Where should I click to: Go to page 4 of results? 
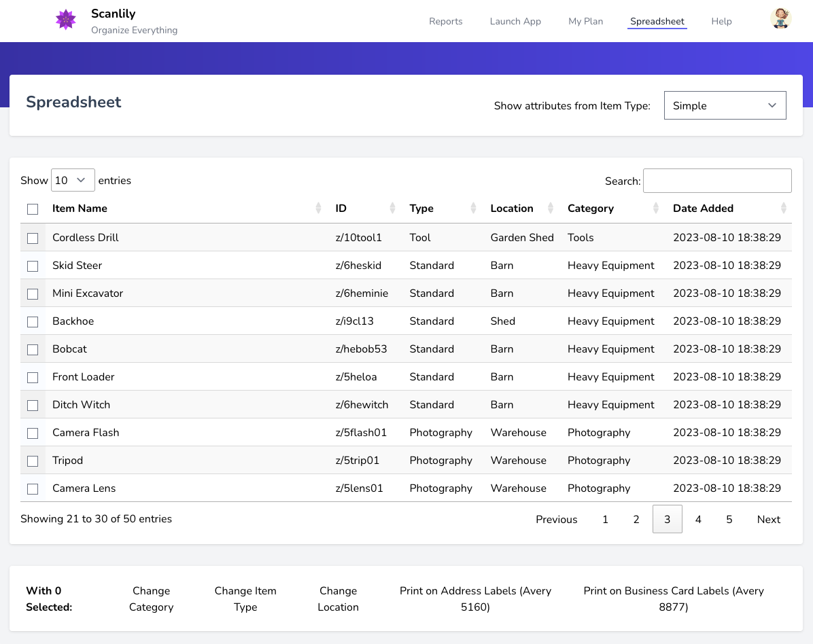(x=698, y=519)
